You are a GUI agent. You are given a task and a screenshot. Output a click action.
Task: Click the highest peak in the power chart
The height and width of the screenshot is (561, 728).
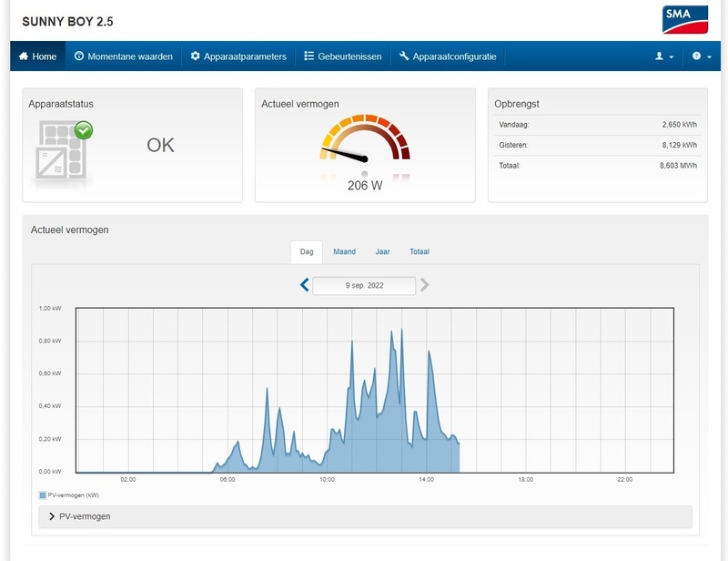click(401, 330)
